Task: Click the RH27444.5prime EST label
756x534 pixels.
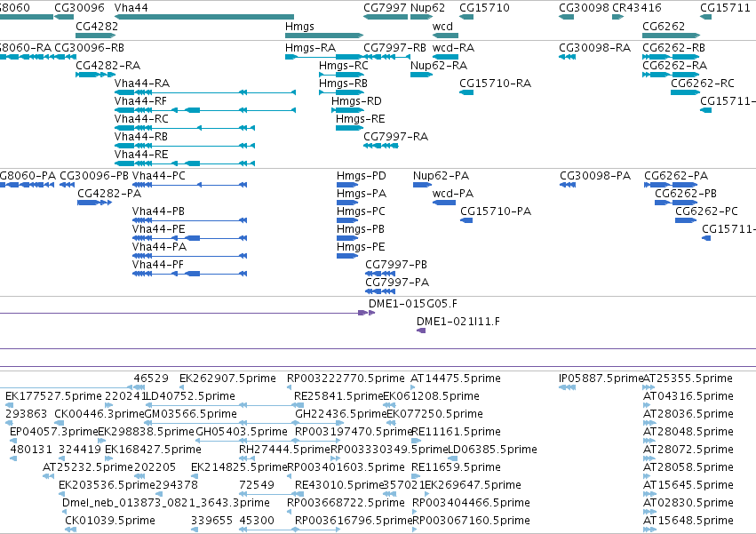Action: [284, 450]
